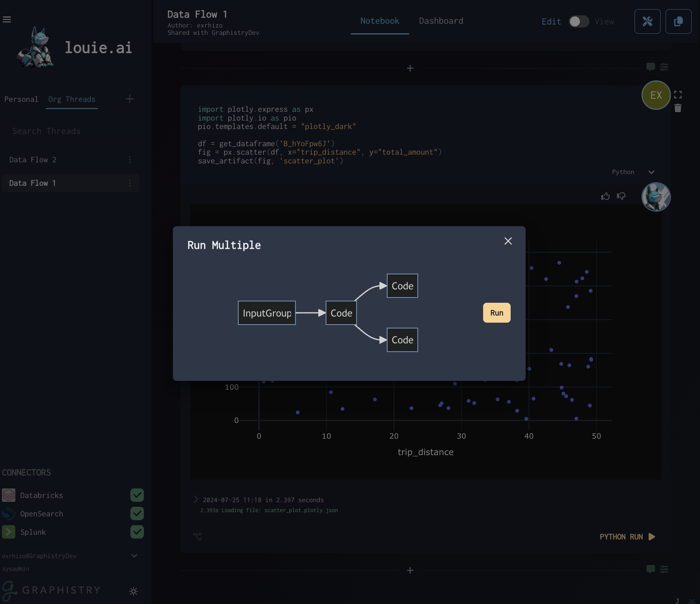This screenshot has height=604, width=700.
Task: Click the trip_distance axis label
Action: tap(425, 452)
